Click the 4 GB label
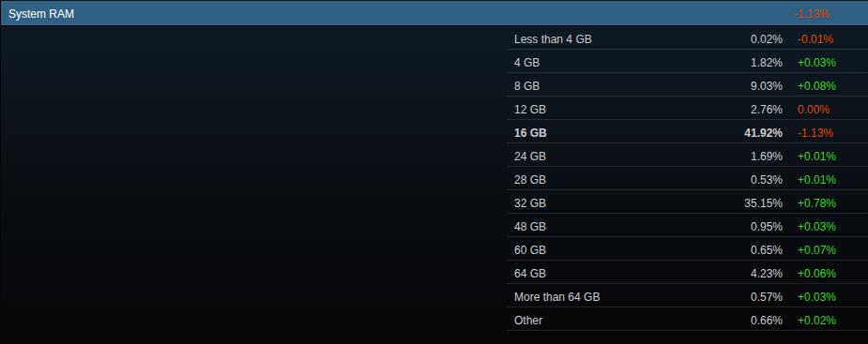Screen dimensions: 868x344 pos(526,63)
